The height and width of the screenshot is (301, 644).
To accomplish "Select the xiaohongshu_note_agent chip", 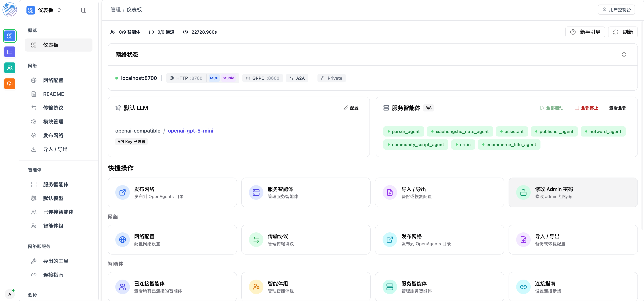I will pyautogui.click(x=460, y=131).
